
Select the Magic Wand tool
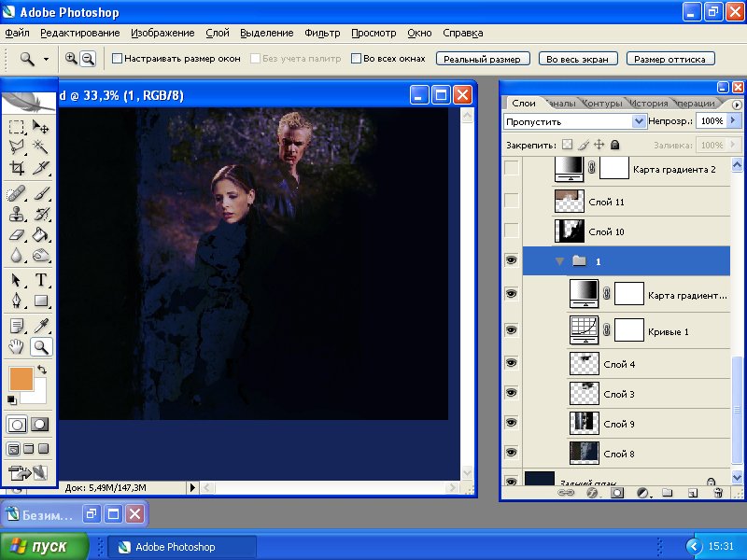[41, 147]
